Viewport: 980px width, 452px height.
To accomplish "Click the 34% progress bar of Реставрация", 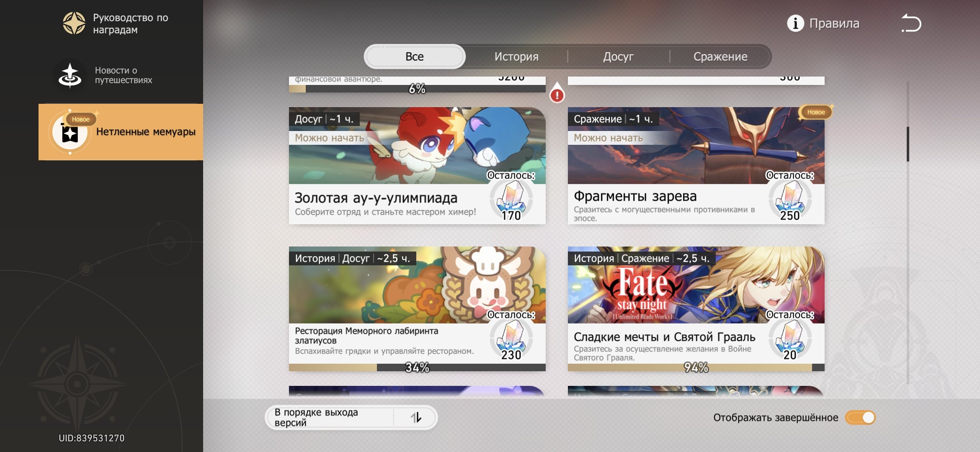I will 417,367.
